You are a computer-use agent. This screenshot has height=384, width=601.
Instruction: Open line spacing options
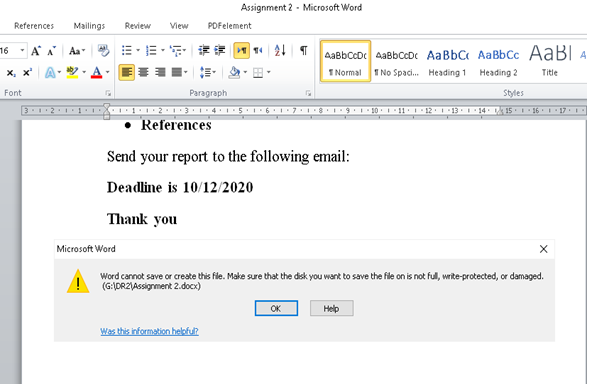coord(207,72)
